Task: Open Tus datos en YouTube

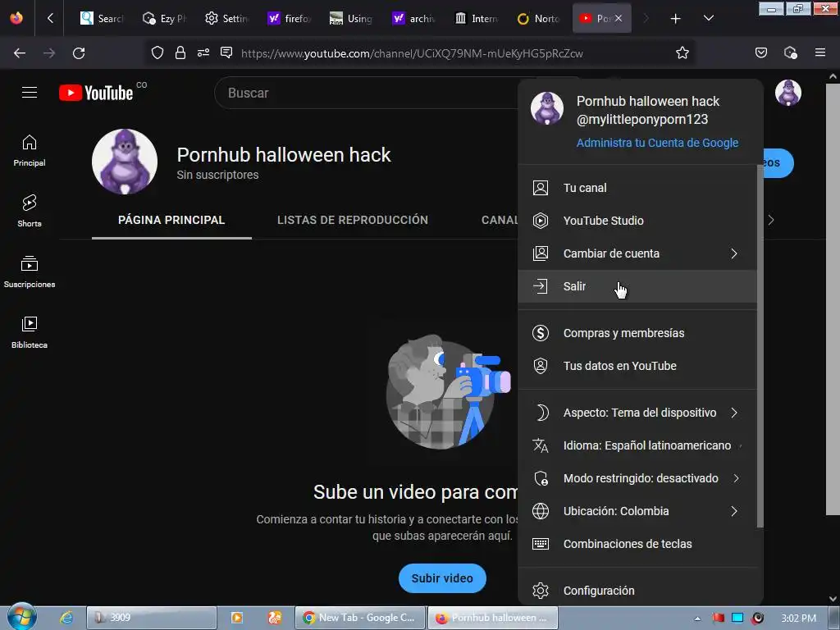Action: coord(637,366)
